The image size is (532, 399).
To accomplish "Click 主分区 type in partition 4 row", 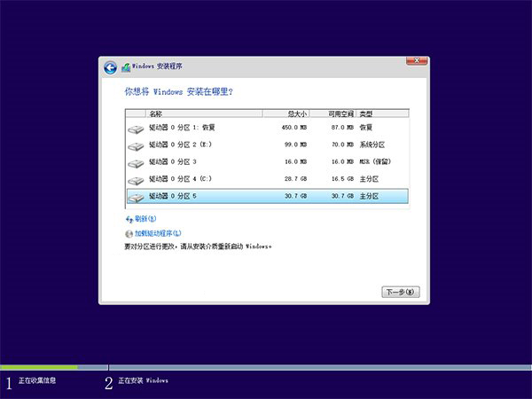I will coord(369,179).
